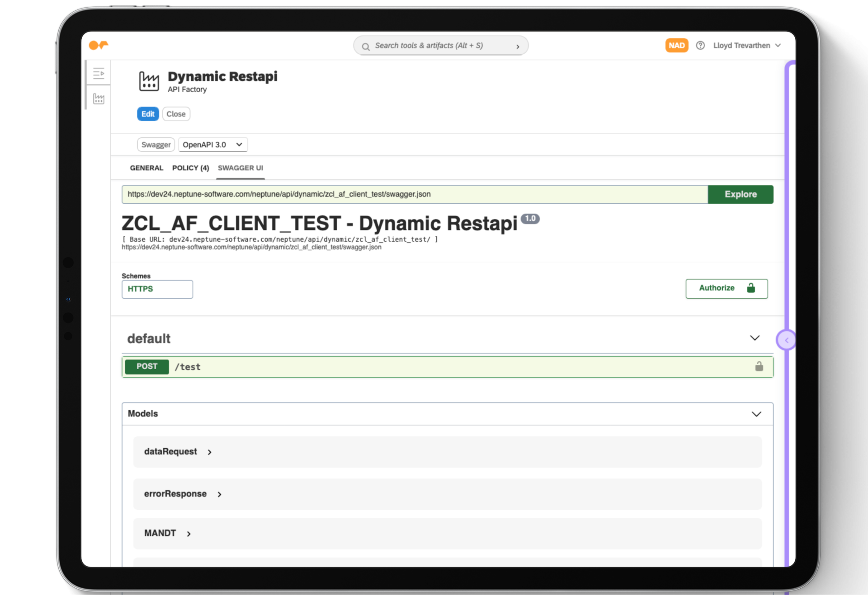868x595 pixels.
Task: Collapse the default section chevron
Action: point(755,338)
